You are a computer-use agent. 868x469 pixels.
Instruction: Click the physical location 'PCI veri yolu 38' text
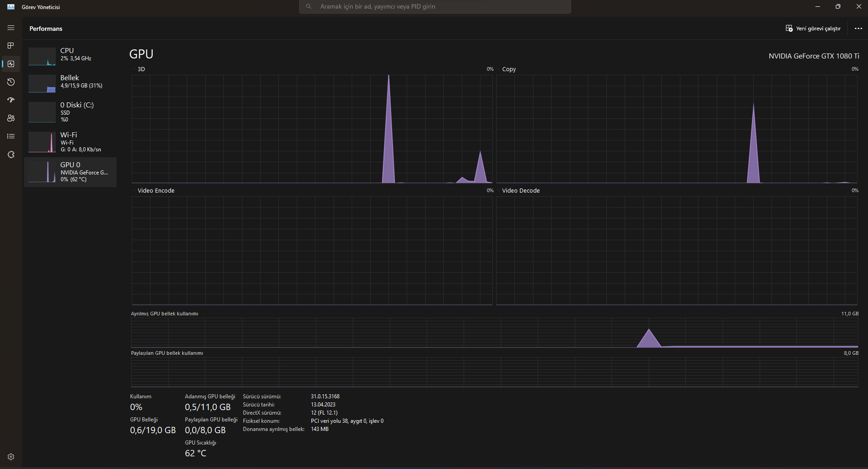347,421
